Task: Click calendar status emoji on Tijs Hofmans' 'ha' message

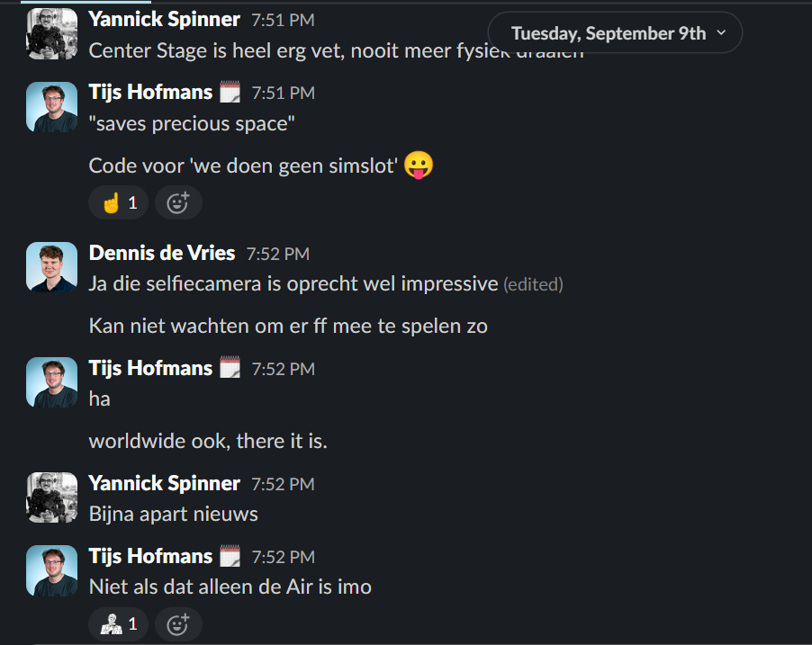Action: click(230, 368)
